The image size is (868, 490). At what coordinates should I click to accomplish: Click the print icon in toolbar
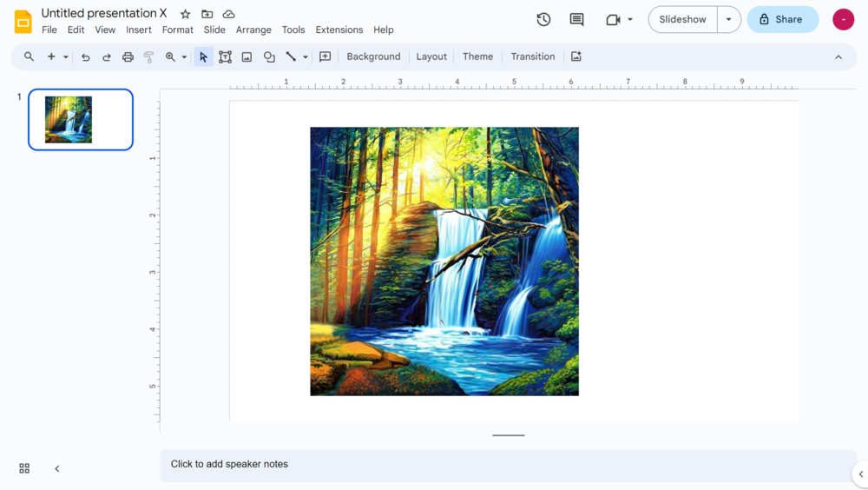[x=128, y=56]
